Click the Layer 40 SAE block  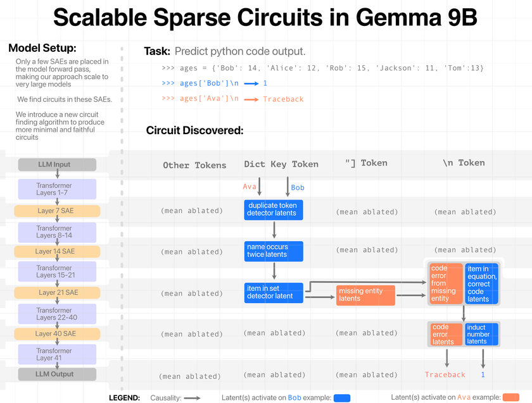coord(57,333)
